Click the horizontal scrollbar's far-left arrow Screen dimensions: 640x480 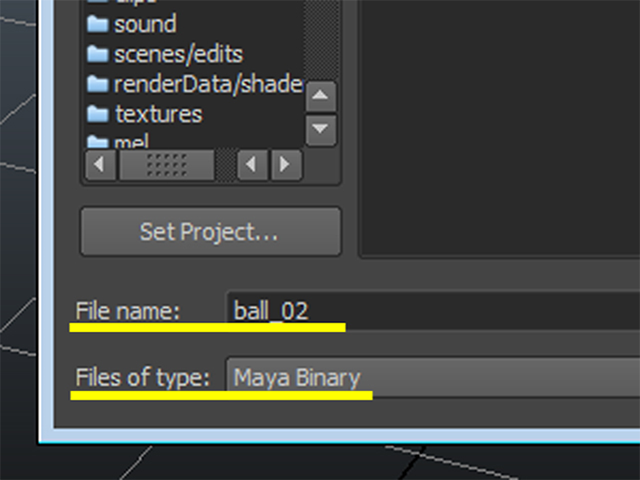(x=100, y=165)
